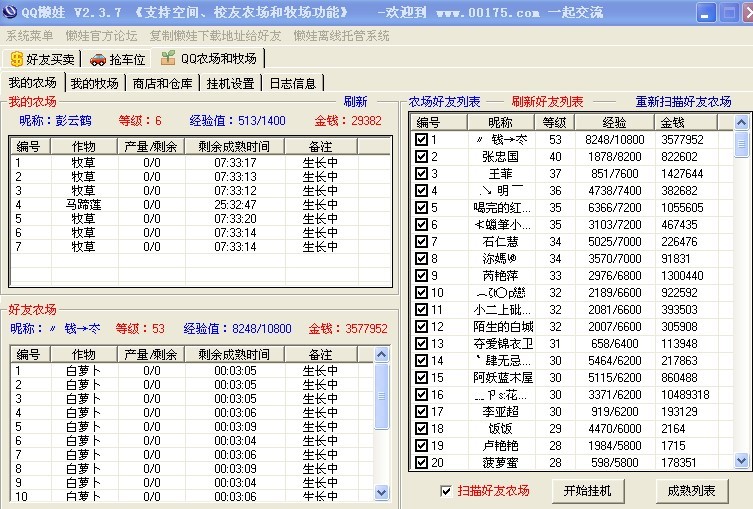Toggle checkbox for friend row 张忠国
This screenshot has height=509, width=753.
point(421,157)
